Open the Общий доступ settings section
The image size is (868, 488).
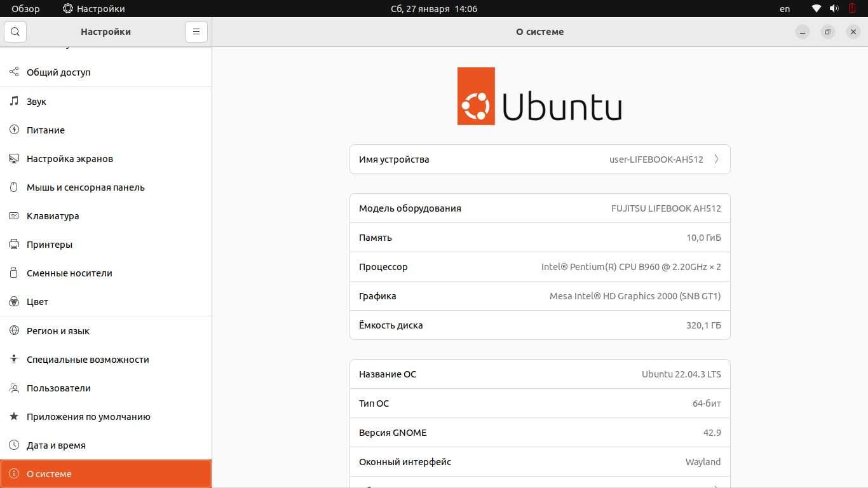coord(105,72)
